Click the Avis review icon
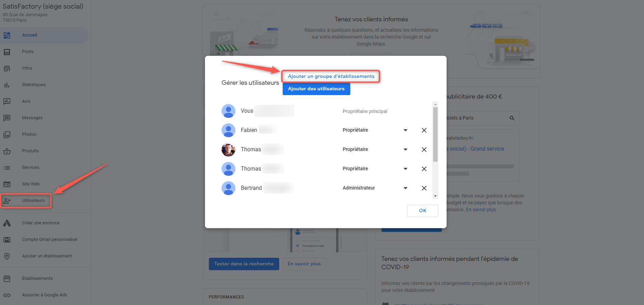This screenshot has width=644, height=305. (7, 101)
